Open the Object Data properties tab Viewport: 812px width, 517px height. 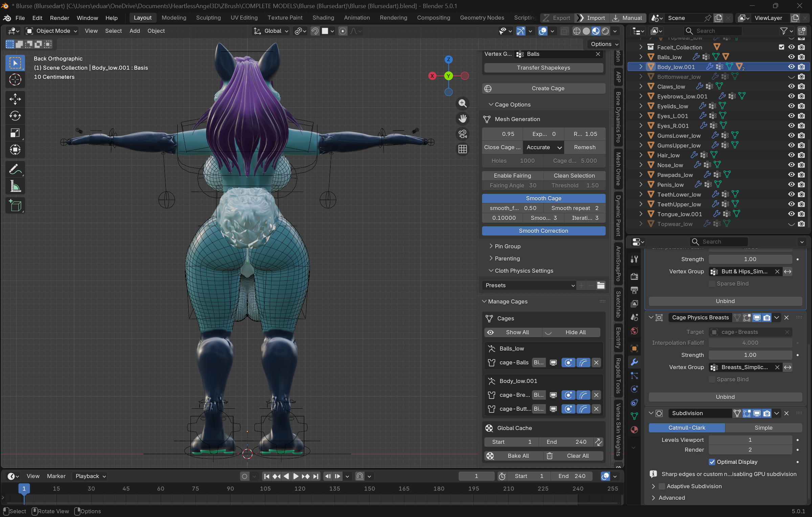634,416
